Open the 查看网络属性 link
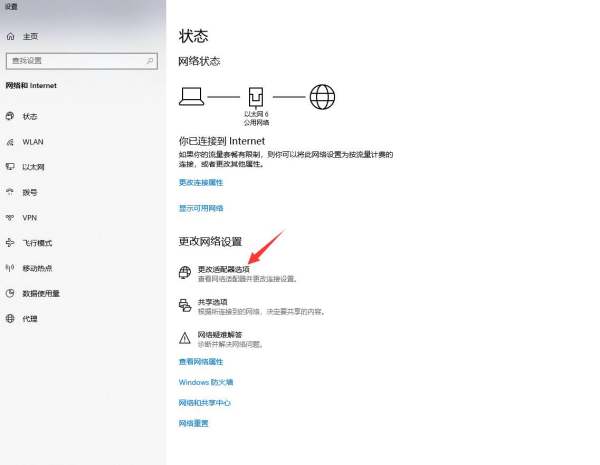 click(201, 362)
